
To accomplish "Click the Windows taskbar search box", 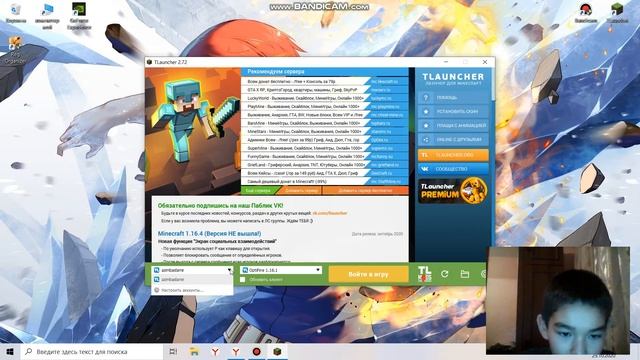I will pyautogui.click(x=92, y=351).
